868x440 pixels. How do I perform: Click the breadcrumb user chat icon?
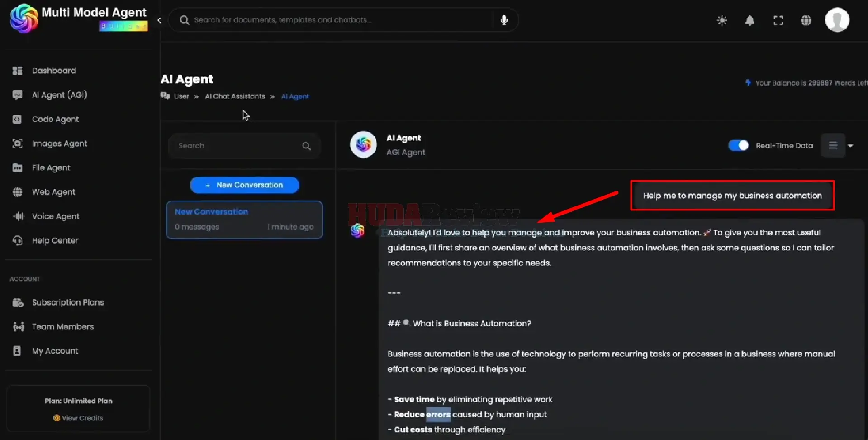[165, 96]
